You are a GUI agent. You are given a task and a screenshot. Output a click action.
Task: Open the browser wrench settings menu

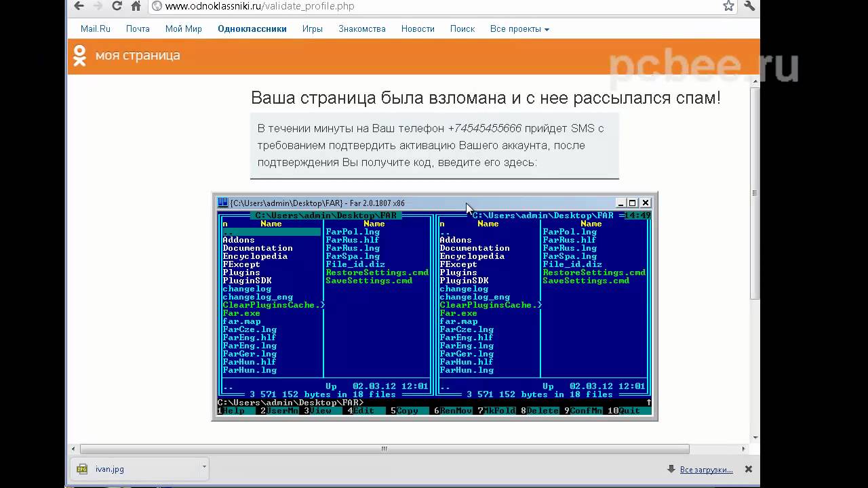(749, 6)
